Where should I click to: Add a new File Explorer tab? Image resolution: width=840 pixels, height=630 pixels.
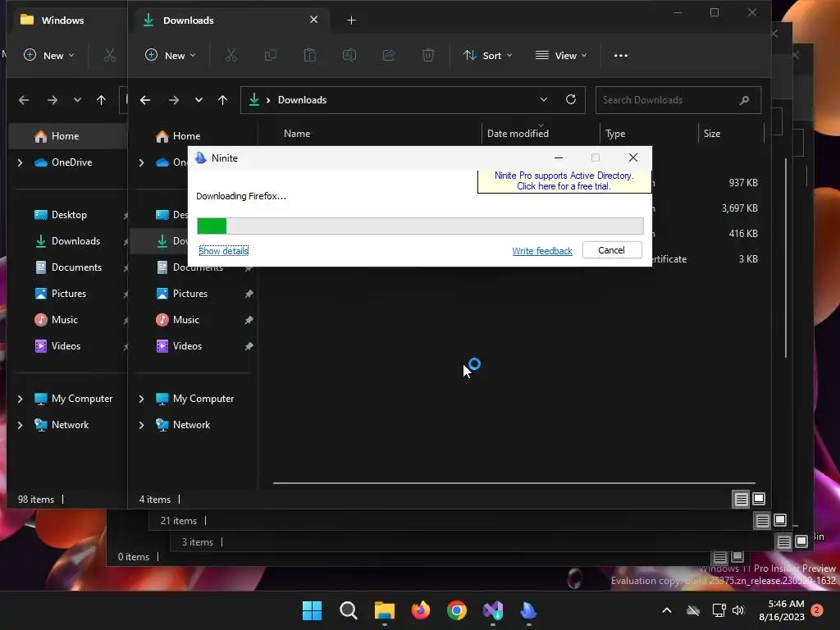point(351,21)
